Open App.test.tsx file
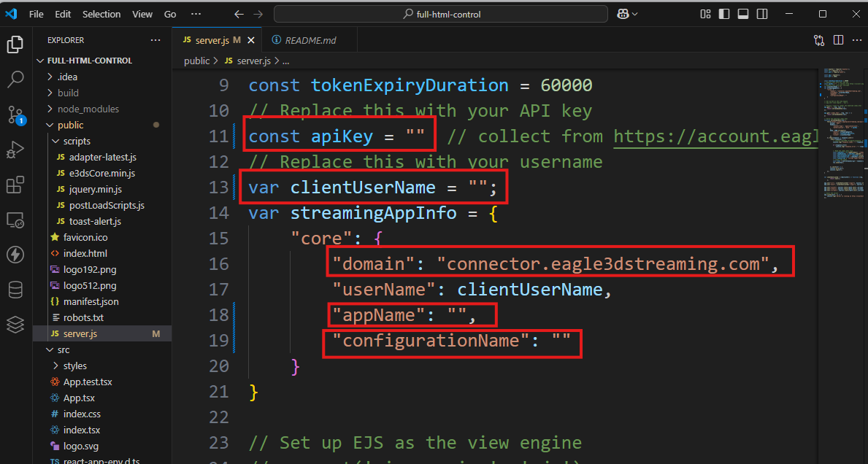 (x=102, y=382)
